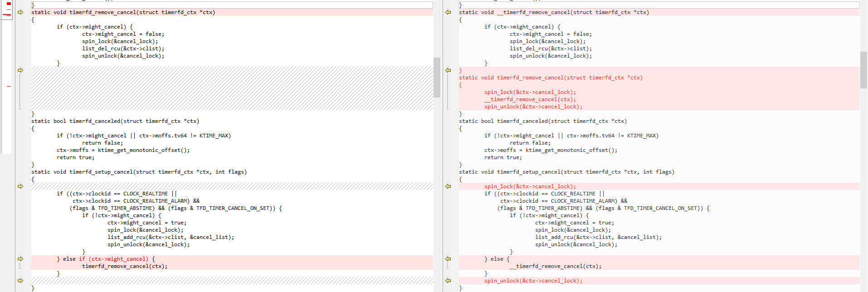This screenshot has height=292, width=868.
Task: Click 'static void timerfd_setup_cancel' line in right pane
Action: pos(566,172)
